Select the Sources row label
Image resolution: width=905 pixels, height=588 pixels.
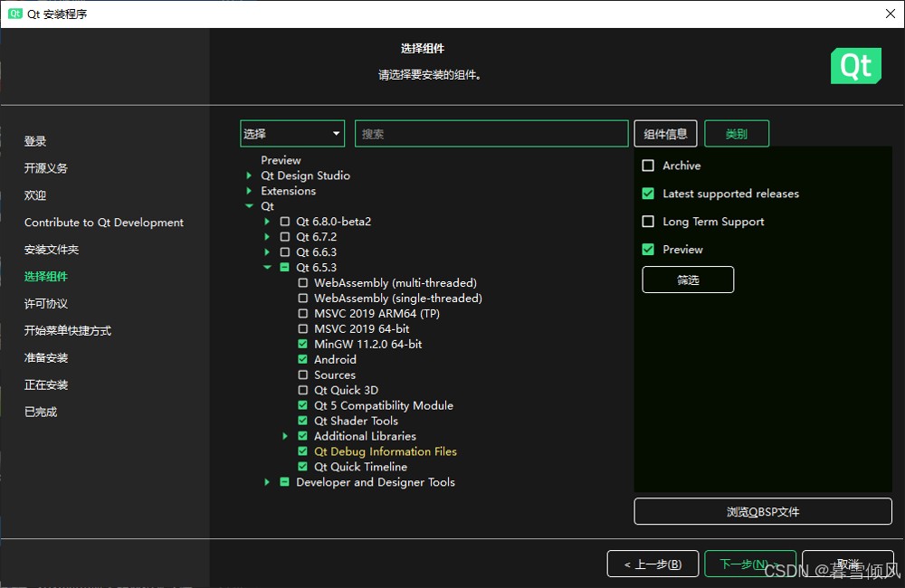pos(335,375)
